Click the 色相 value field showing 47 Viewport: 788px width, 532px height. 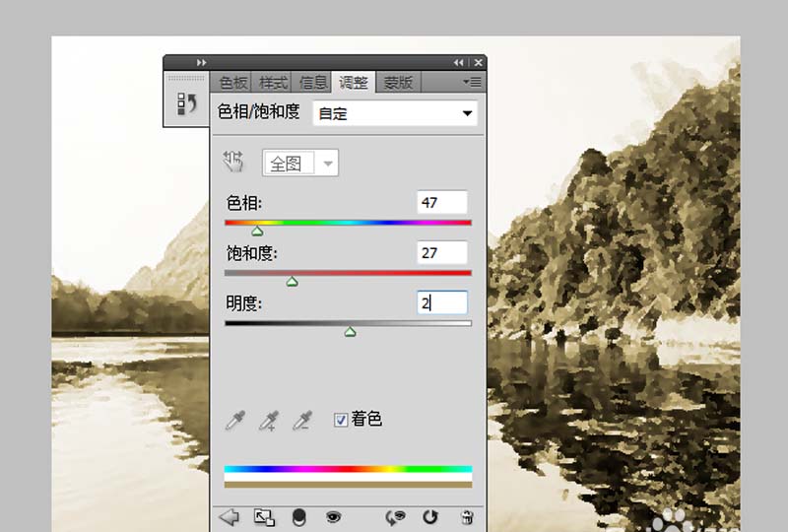click(x=442, y=203)
